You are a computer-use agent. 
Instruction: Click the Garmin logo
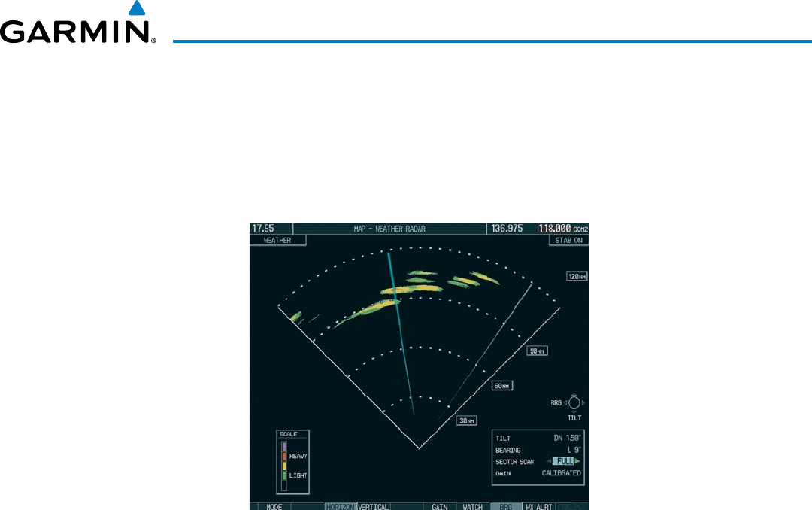77,23
